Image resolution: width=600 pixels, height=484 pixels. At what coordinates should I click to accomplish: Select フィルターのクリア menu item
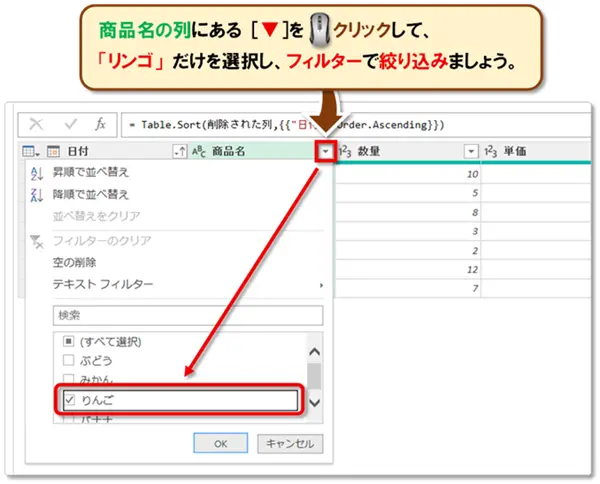point(102,241)
